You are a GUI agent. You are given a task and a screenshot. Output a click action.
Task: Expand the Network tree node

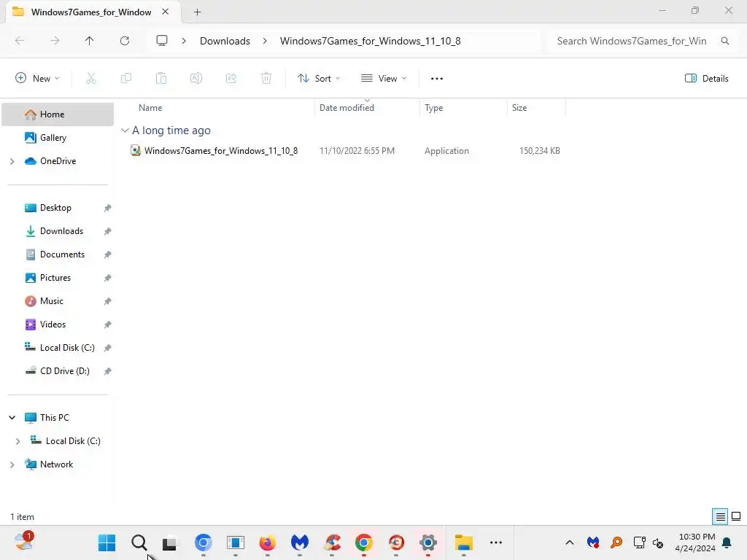[12, 464]
